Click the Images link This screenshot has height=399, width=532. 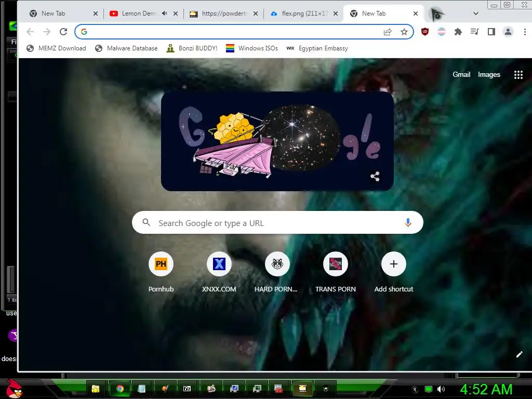point(489,75)
